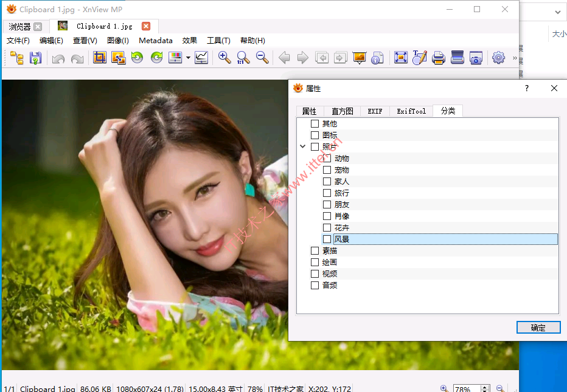Check the 肖像 category box
Screen dimensions: 567x392
click(327, 216)
